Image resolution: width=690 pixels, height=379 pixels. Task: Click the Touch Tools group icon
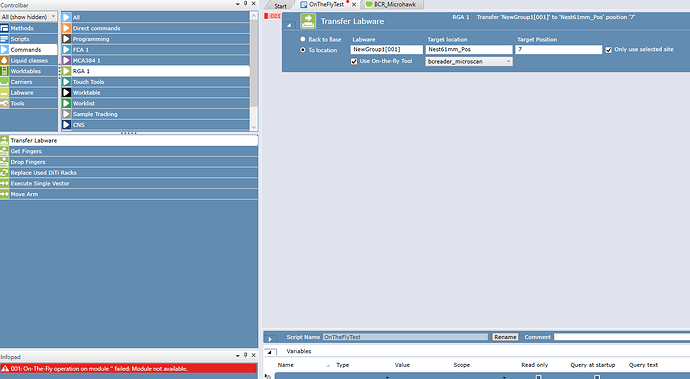click(x=66, y=82)
